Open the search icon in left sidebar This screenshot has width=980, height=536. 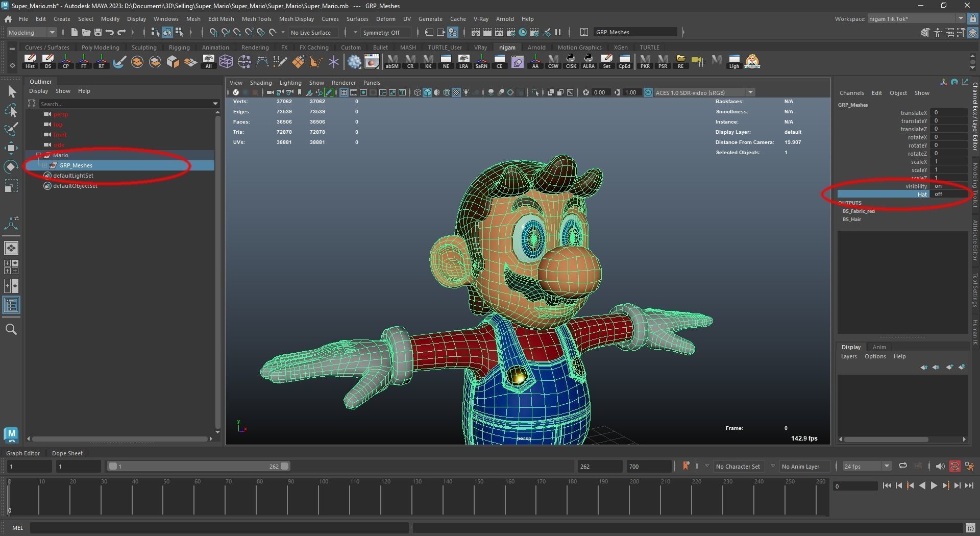[11, 329]
